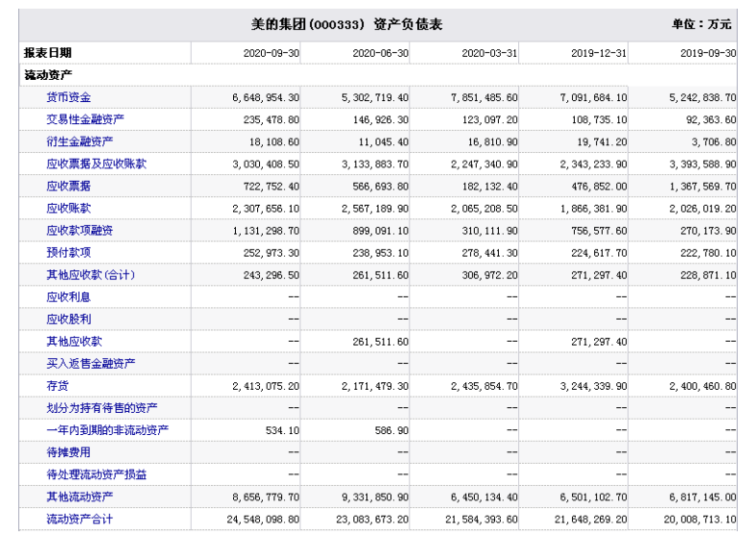The width and height of the screenshot is (756, 537).
Task: Open 一年内到期的非流动资产 link
Action: pos(107,430)
